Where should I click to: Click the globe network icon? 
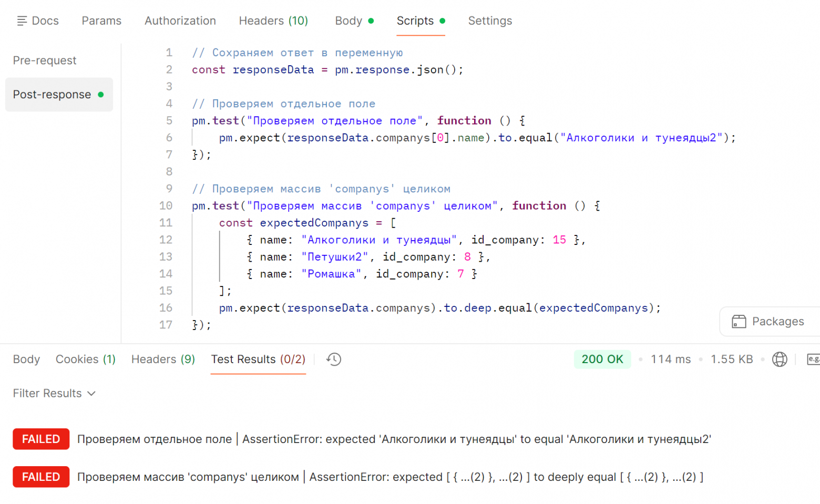point(780,359)
